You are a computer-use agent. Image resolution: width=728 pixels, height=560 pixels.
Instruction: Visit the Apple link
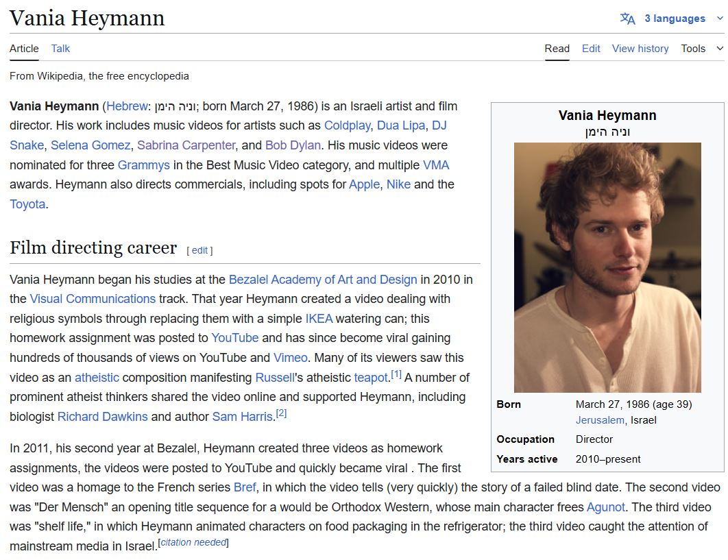[365, 184]
